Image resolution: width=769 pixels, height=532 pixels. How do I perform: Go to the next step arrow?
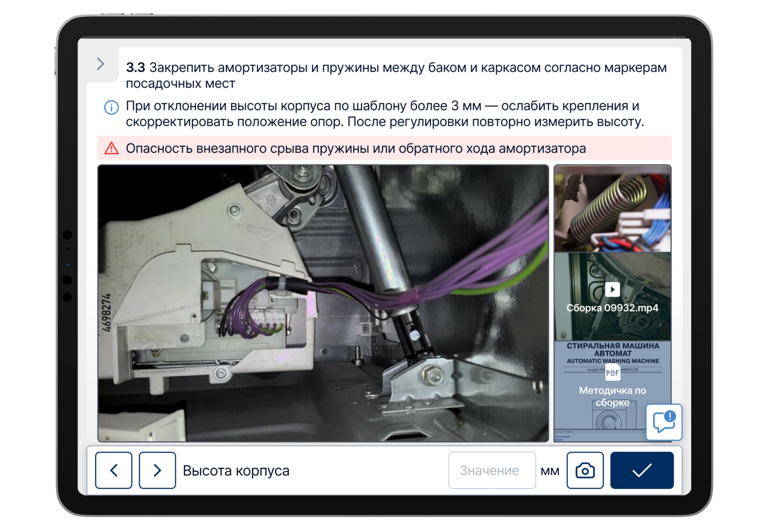pos(157,470)
